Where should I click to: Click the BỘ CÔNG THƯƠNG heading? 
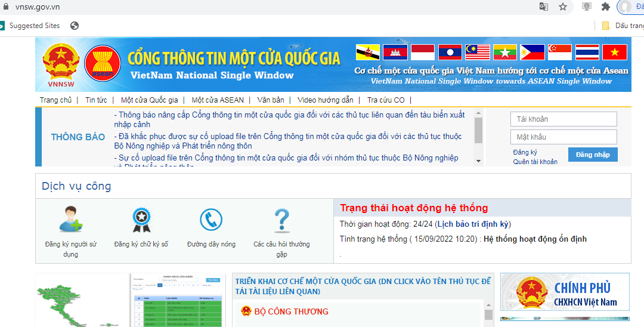coord(291,311)
